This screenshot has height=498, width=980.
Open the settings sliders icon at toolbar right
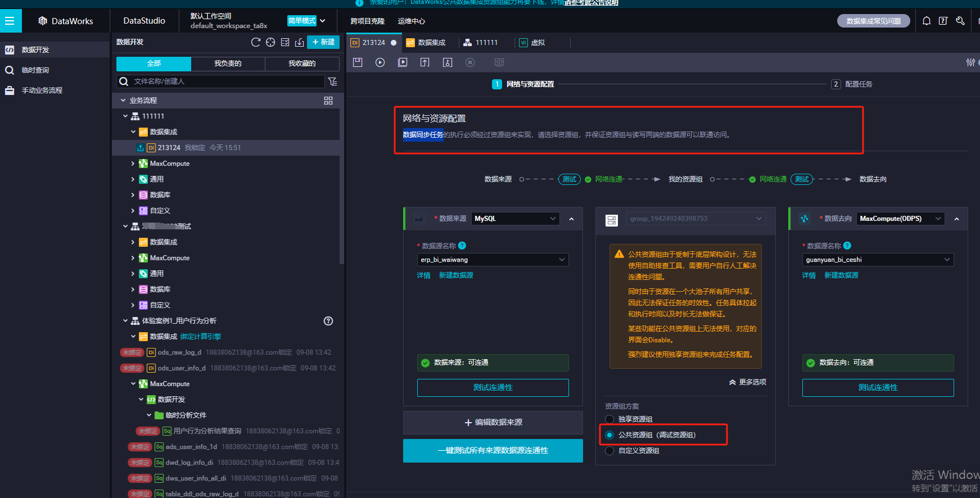[970, 62]
